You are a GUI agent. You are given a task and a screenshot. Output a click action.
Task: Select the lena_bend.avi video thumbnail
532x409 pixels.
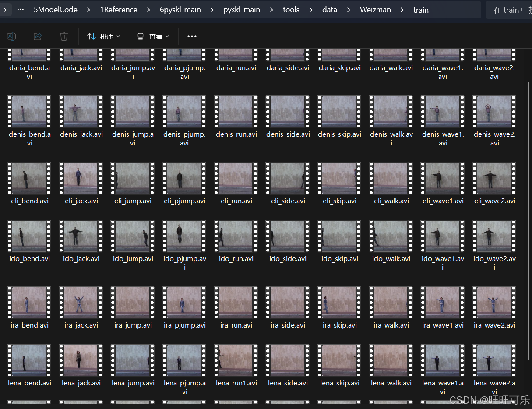click(29, 360)
